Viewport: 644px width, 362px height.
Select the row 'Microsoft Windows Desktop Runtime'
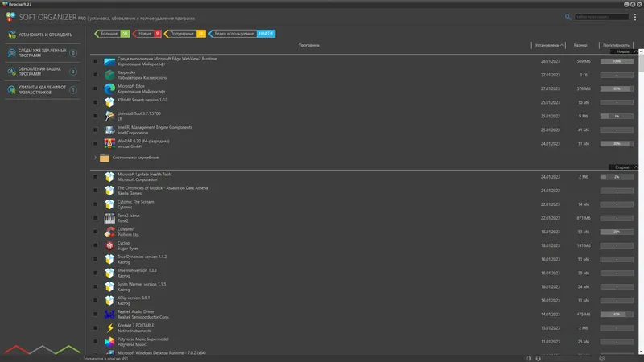(364, 353)
